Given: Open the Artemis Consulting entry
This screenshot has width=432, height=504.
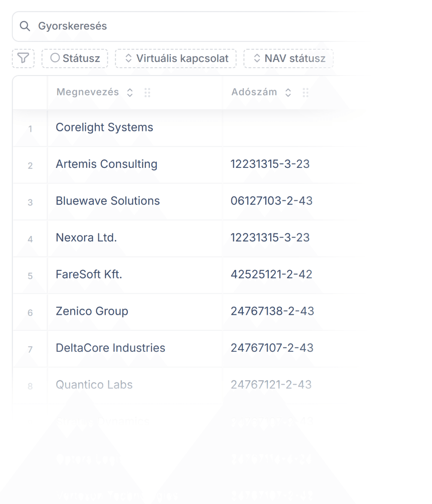Looking at the screenshot, I should pyautogui.click(x=106, y=164).
